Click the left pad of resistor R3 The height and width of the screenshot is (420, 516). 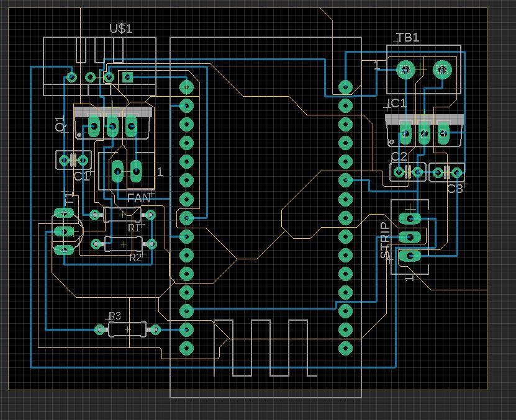[100, 329]
